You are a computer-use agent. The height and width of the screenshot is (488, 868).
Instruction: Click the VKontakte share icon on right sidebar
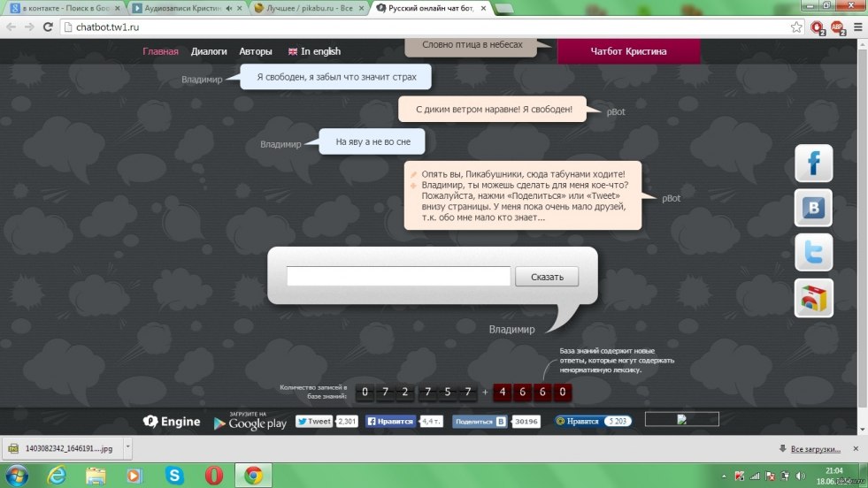click(x=813, y=208)
